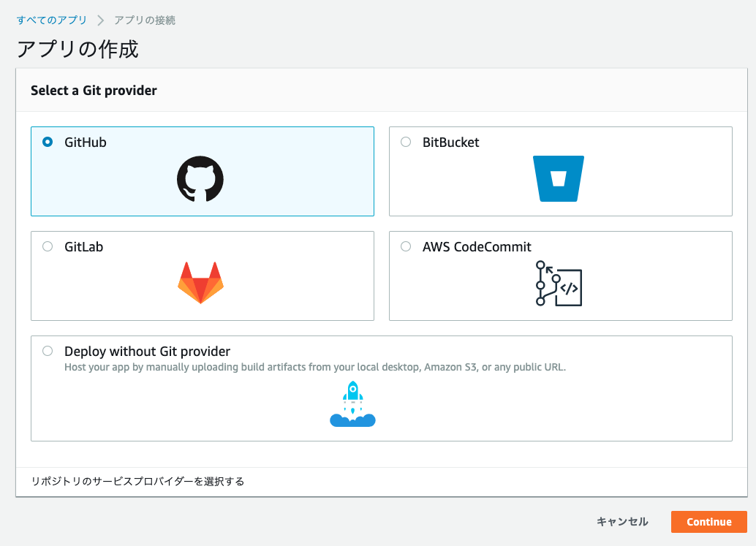Click the AWS CodeCommit branch icon
The image size is (756, 546).
point(559,284)
